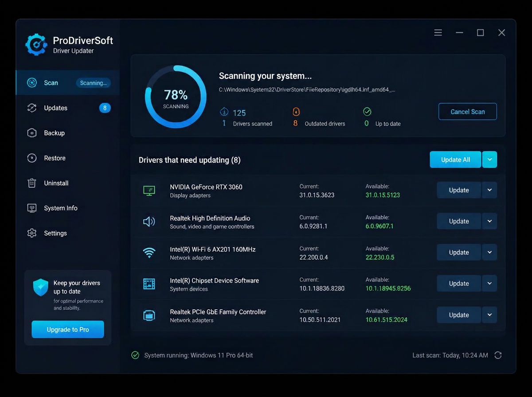Open the hamburger menu in title bar
This screenshot has width=532, height=397.
438,33
